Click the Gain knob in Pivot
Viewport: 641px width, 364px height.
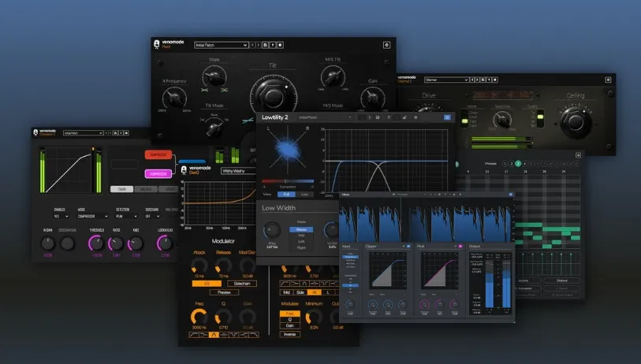click(372, 98)
